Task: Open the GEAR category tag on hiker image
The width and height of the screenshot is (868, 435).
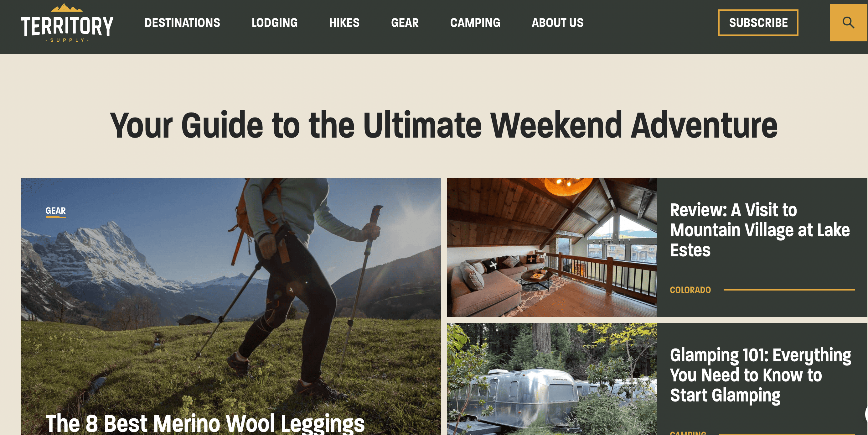Action: click(x=56, y=211)
